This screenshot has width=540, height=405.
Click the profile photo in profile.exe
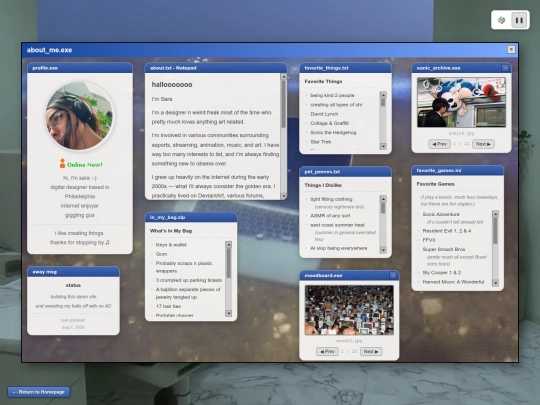pyautogui.click(x=80, y=116)
